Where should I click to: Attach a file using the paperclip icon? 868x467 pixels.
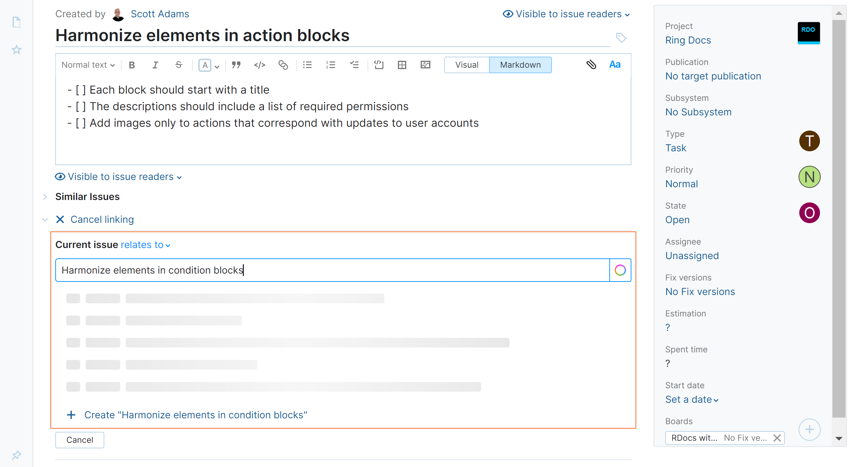click(x=591, y=65)
